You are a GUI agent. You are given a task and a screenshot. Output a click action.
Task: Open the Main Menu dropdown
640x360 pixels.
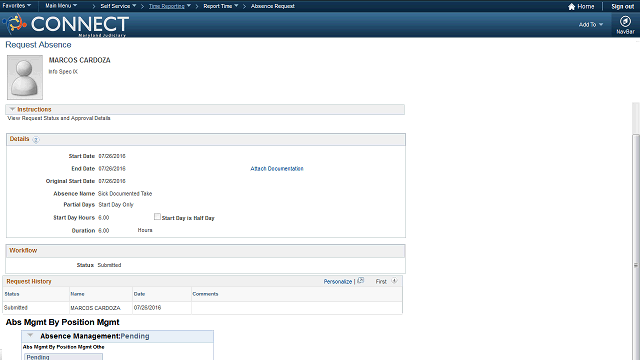[61, 6]
